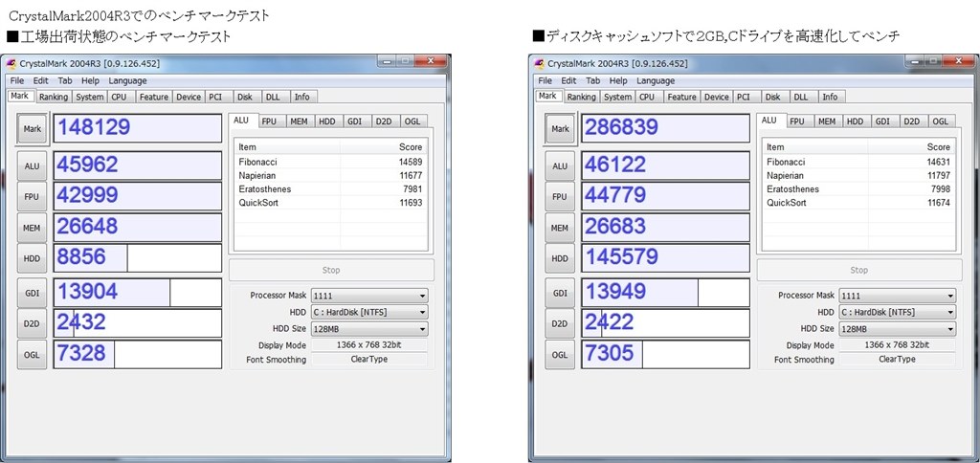Open Edit menu in left window
This screenshot has height=463, width=980.
40,80
